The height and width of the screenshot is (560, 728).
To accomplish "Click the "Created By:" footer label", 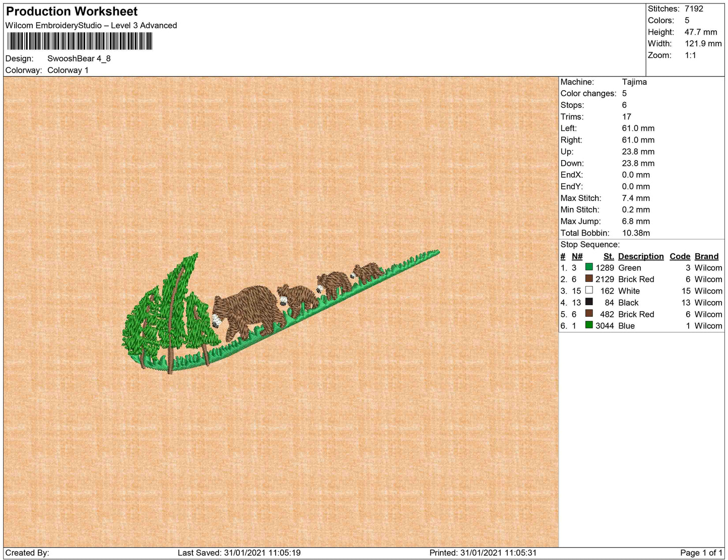I will [x=27, y=552].
